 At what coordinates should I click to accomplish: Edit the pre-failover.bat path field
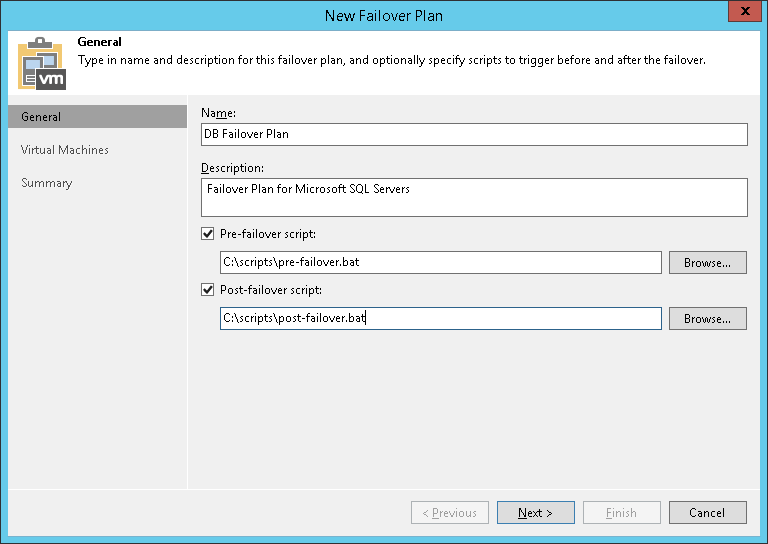pos(440,263)
